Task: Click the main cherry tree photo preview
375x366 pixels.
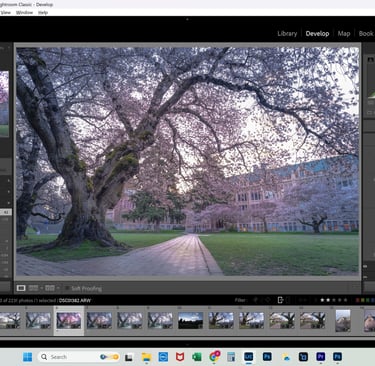Action: pyautogui.click(x=188, y=161)
